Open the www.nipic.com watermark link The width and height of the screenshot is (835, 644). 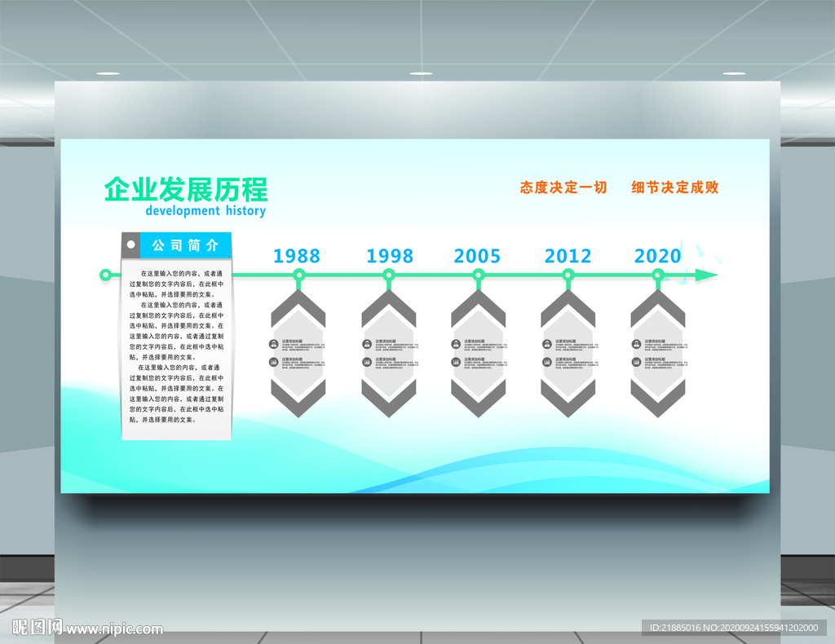114,629
